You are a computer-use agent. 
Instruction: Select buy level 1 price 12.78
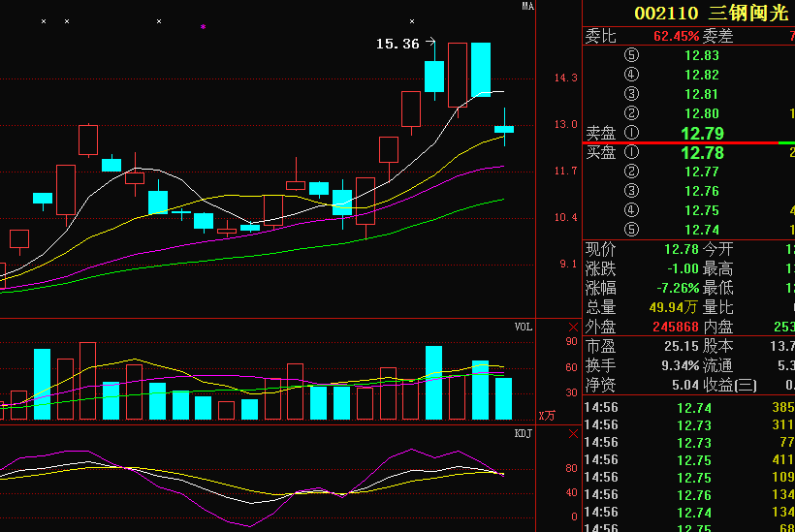[701, 152]
